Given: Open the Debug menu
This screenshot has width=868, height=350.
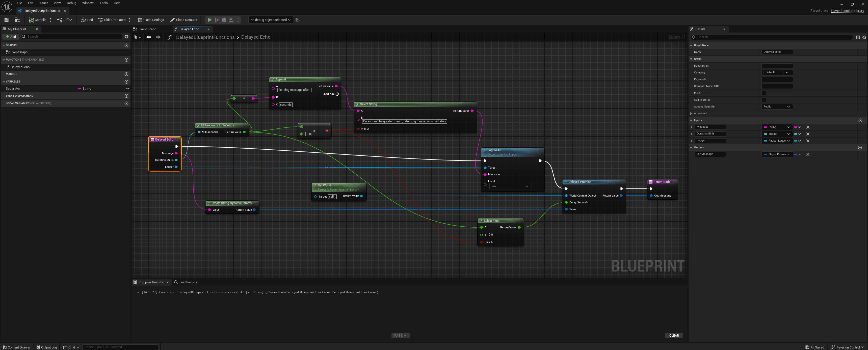Looking at the screenshot, I should point(71,3).
